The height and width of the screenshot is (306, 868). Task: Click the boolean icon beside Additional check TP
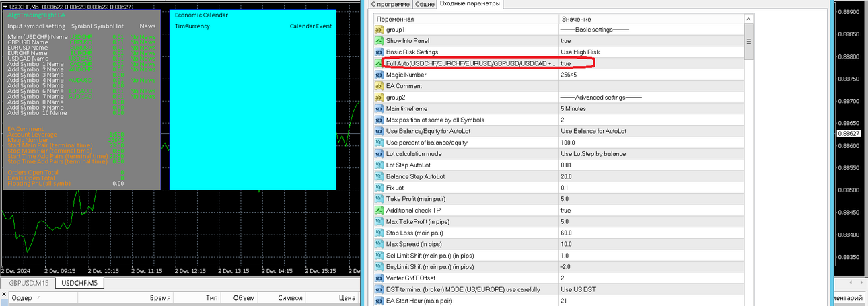(x=379, y=211)
